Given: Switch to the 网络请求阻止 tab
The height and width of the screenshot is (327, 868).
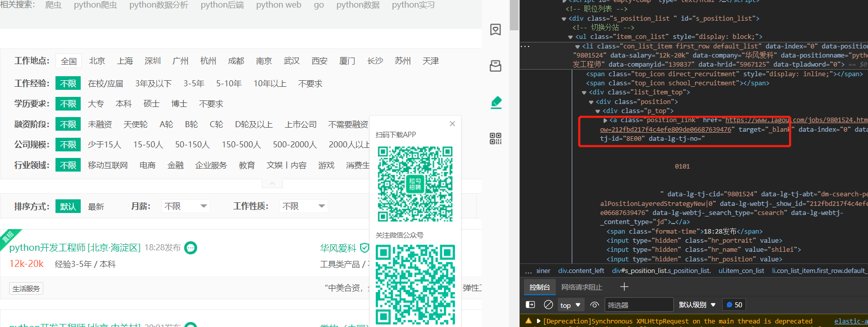Looking at the screenshot, I should pos(582,287).
